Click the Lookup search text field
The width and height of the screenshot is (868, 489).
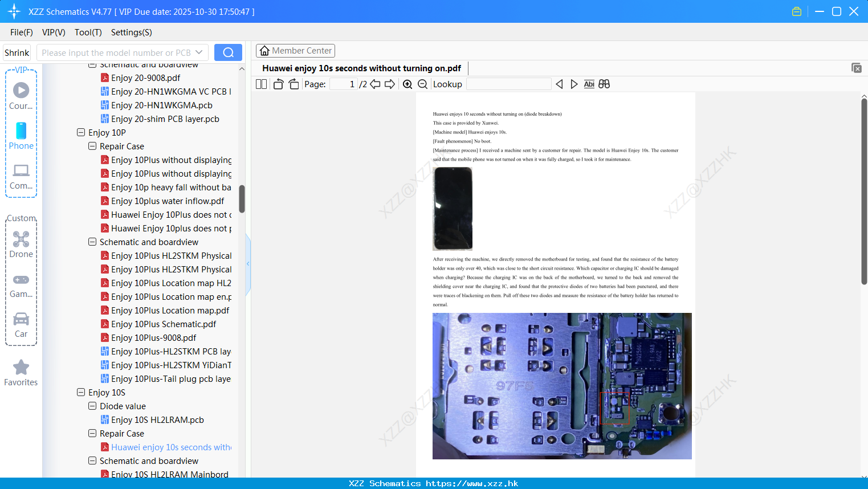click(508, 84)
